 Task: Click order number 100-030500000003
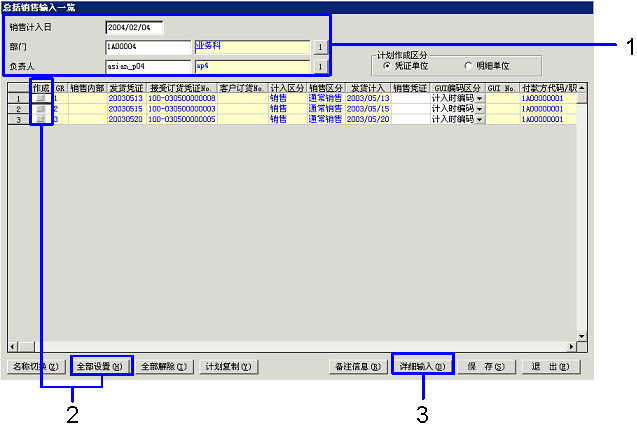182,109
